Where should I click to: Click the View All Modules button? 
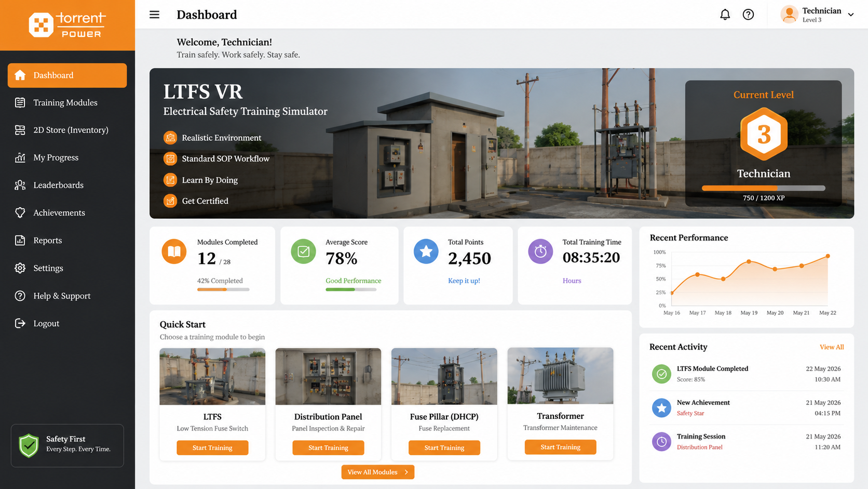(377, 472)
